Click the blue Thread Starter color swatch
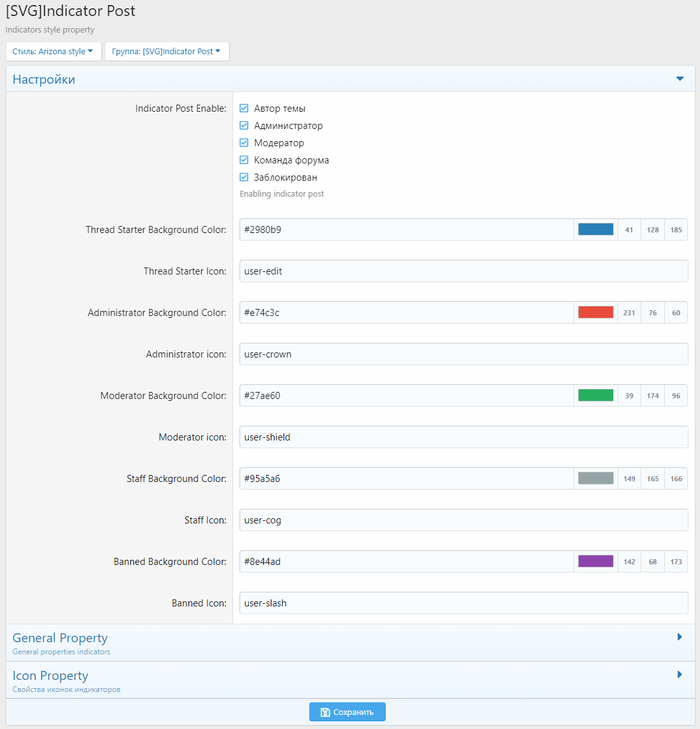The image size is (700, 729). 595,230
